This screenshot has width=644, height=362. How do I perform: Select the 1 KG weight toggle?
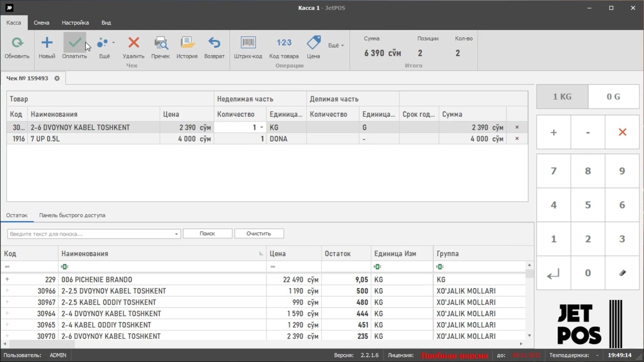click(562, 97)
